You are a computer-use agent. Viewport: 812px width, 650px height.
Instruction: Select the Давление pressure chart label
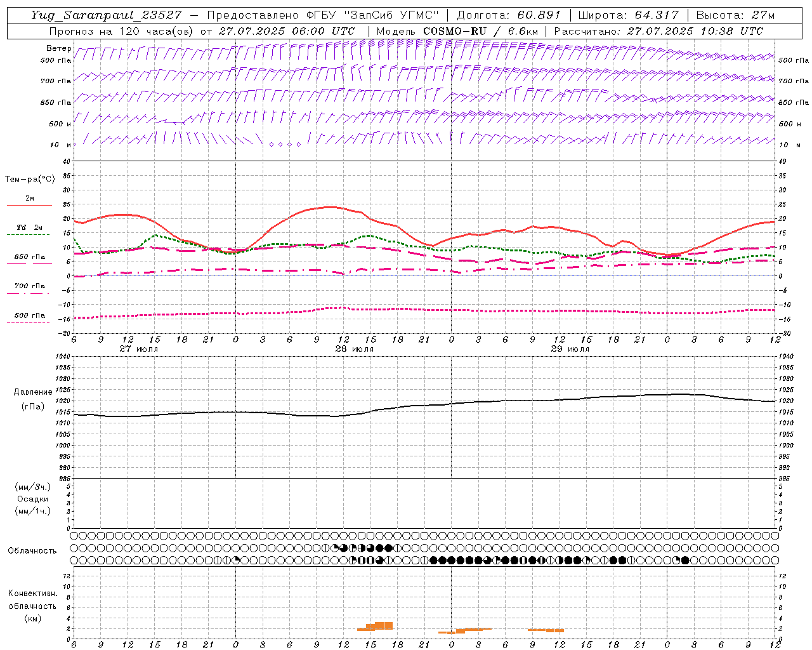click(33, 392)
